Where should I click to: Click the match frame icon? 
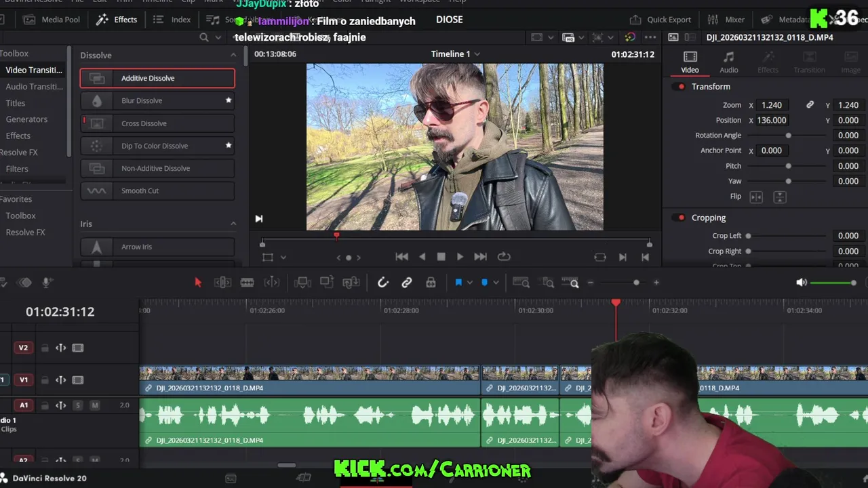pos(600,257)
